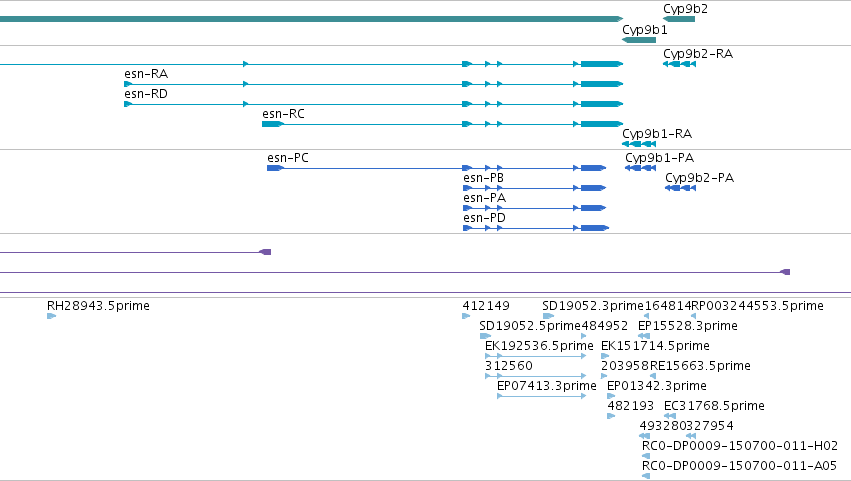The height and width of the screenshot is (481, 851).
Task: Click the longer purple feature's end cap
Action: pyautogui.click(x=785, y=272)
